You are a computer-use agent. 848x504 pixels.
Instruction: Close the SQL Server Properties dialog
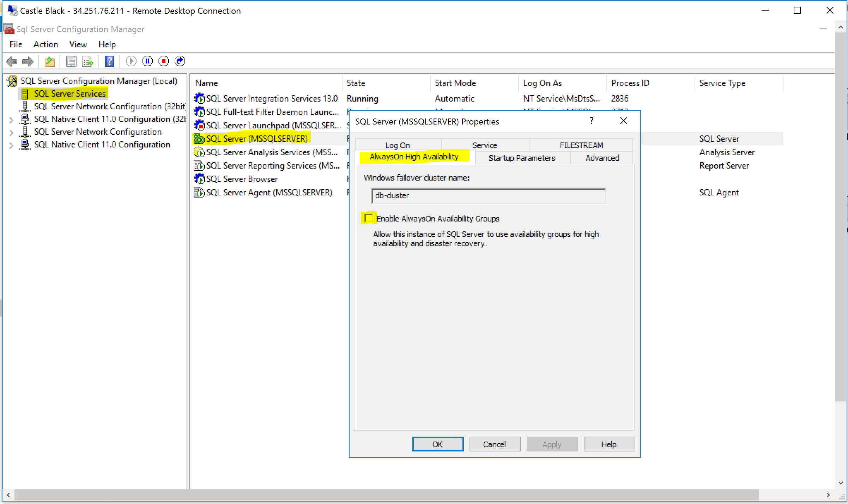point(623,121)
